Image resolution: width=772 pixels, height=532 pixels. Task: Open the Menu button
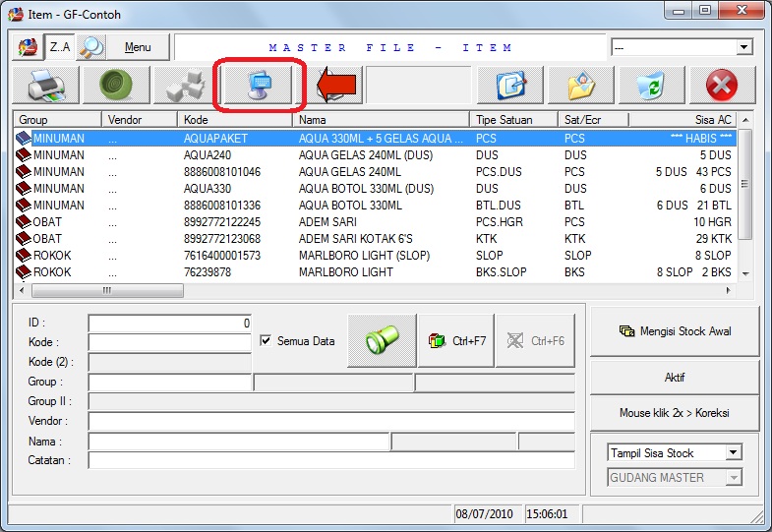(x=138, y=47)
